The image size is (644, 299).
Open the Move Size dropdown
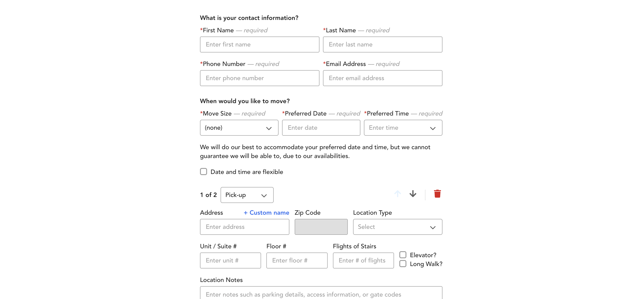pyautogui.click(x=239, y=128)
